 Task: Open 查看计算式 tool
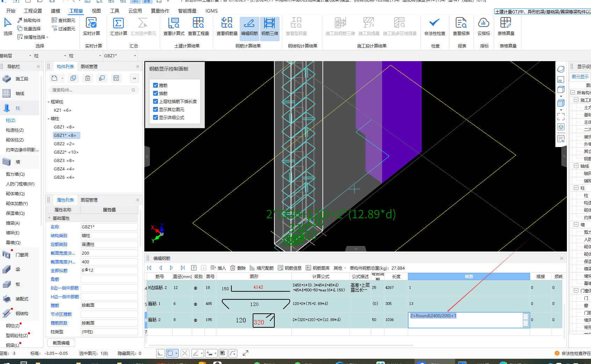pos(174,27)
